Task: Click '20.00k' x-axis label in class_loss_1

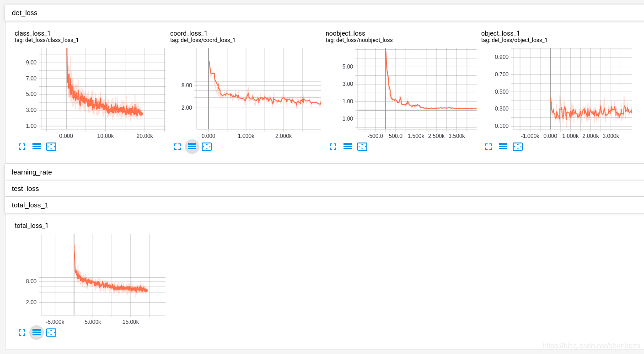Action: [145, 136]
